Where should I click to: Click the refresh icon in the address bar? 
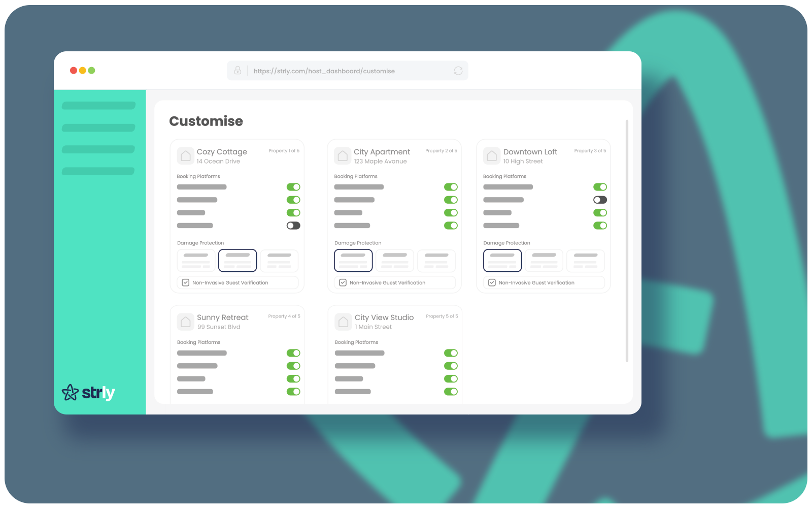(458, 71)
